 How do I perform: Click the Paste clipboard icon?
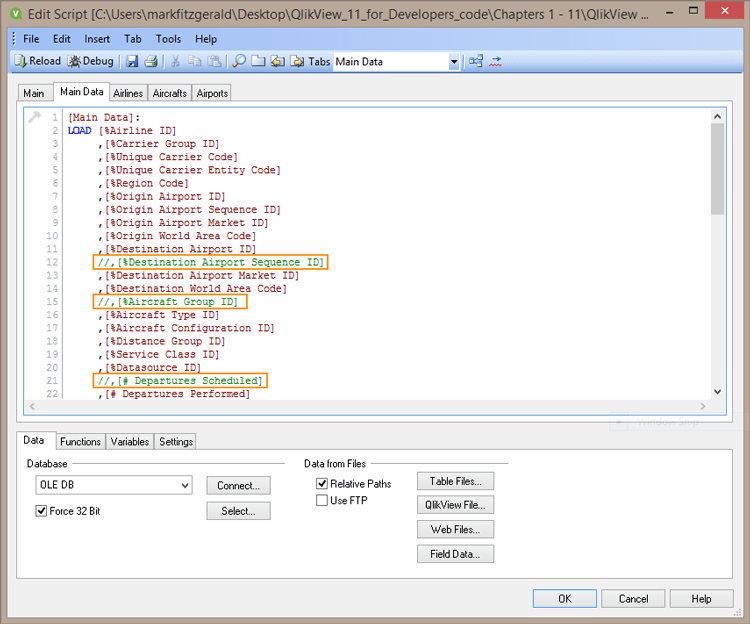tap(214, 61)
